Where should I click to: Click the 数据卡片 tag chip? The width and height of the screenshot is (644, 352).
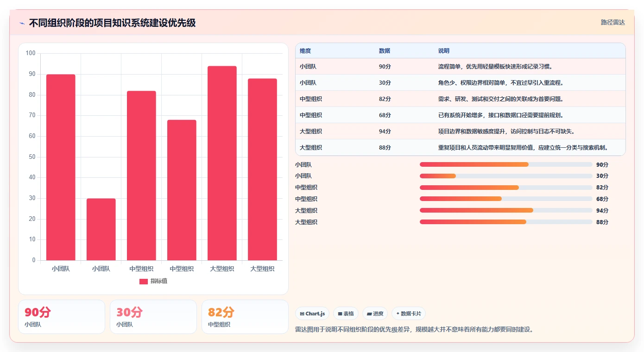tap(408, 314)
